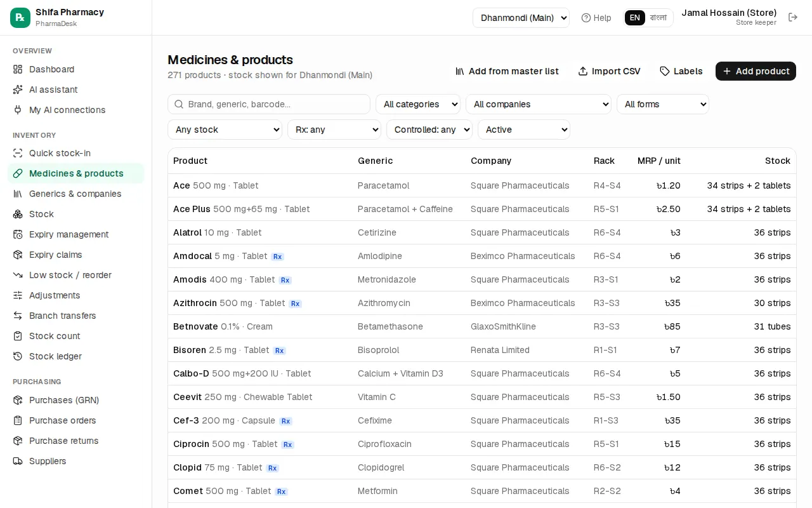Open the All companies filter dropdown

click(x=539, y=104)
